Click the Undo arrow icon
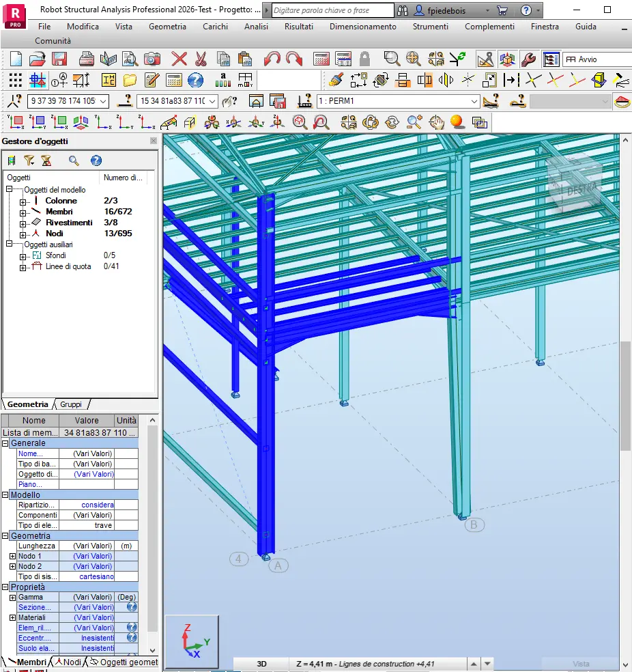632x672 pixels. (272, 59)
